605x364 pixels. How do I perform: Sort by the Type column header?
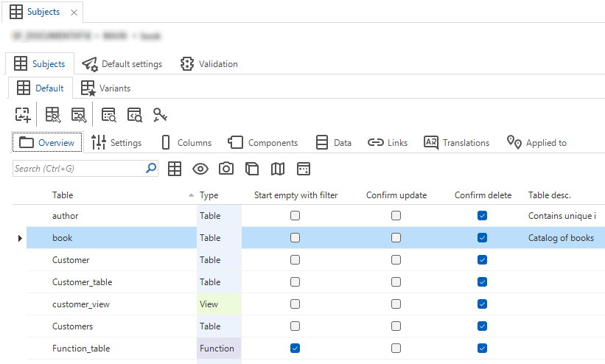coord(209,195)
